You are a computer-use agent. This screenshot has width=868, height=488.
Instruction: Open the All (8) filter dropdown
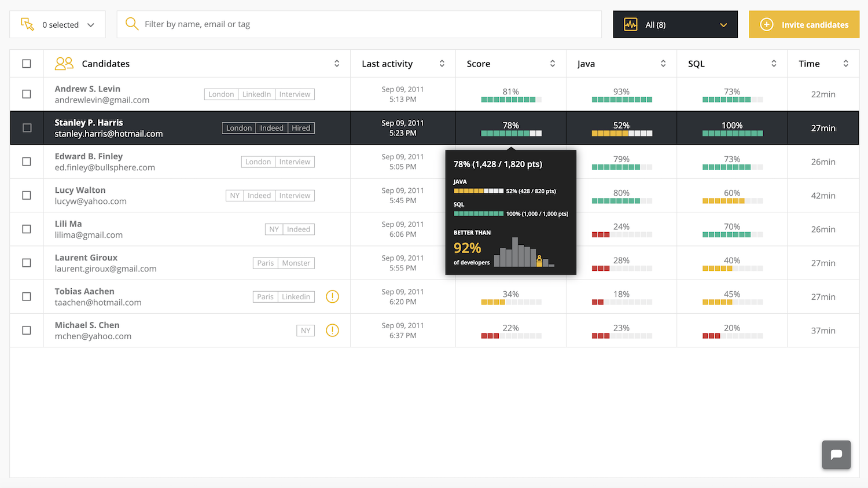[723, 25]
